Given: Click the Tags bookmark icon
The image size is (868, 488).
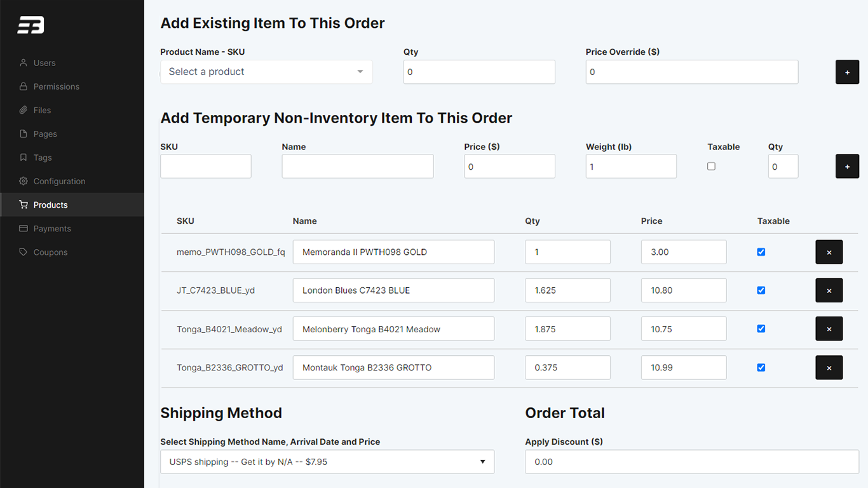Looking at the screenshot, I should [24, 158].
